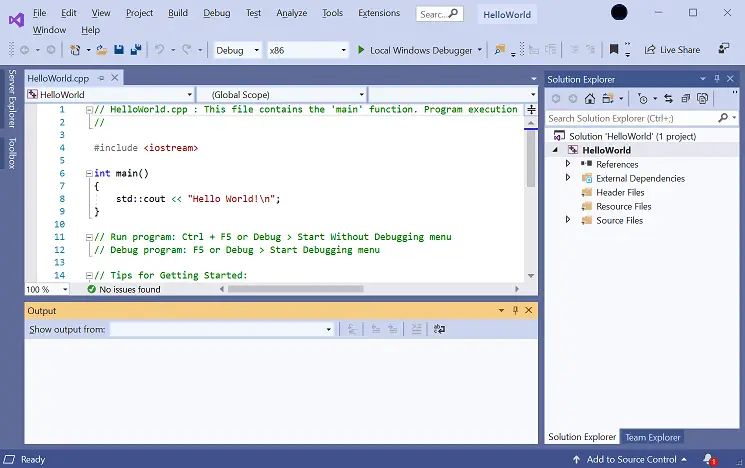Start a Live Share session
The height and width of the screenshot is (468, 745).
672,49
